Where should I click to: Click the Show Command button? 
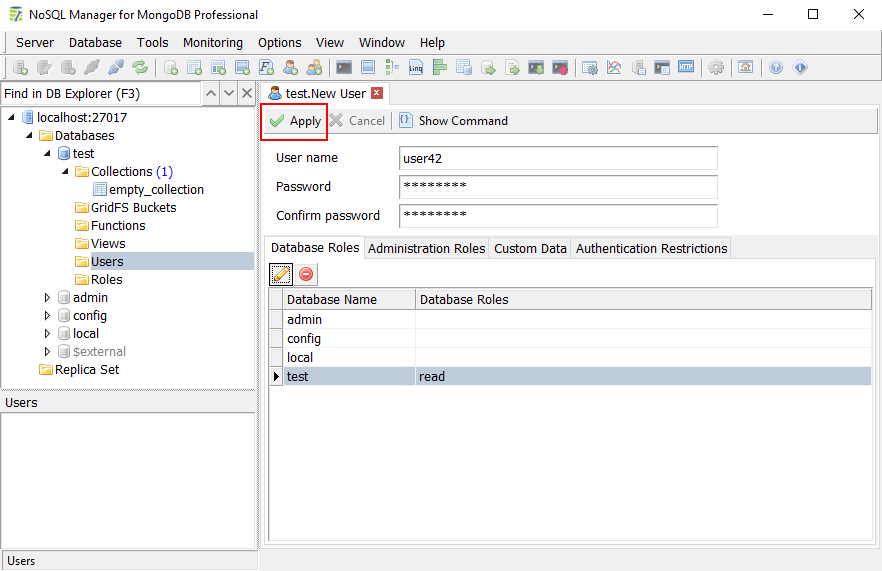point(453,121)
